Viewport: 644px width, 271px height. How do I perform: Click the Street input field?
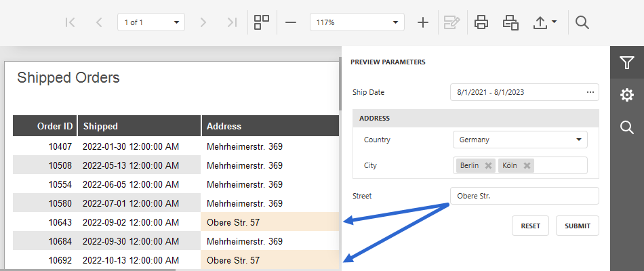(x=525, y=196)
